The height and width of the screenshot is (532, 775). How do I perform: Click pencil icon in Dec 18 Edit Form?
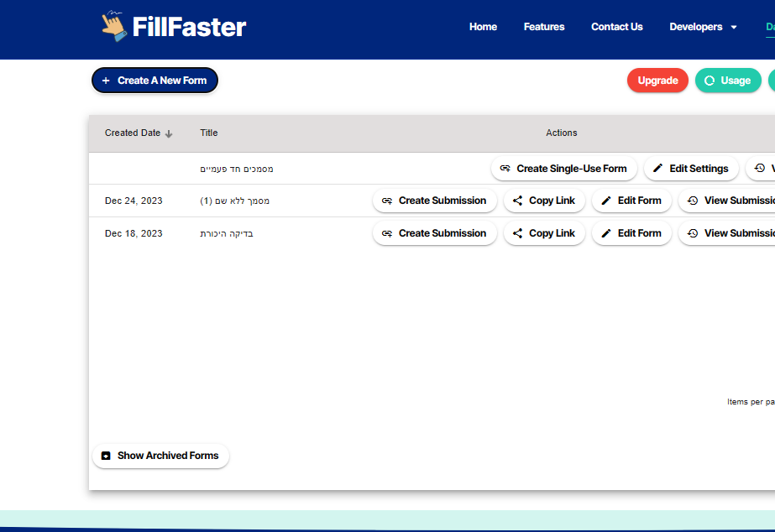pos(606,233)
